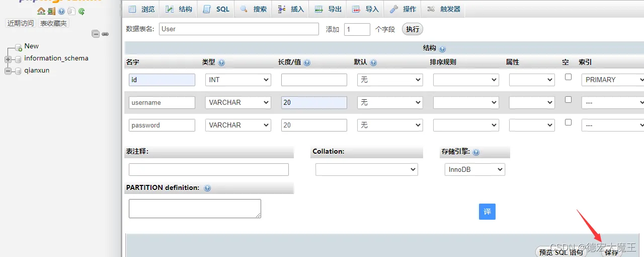Click the 执行 button

point(413,29)
